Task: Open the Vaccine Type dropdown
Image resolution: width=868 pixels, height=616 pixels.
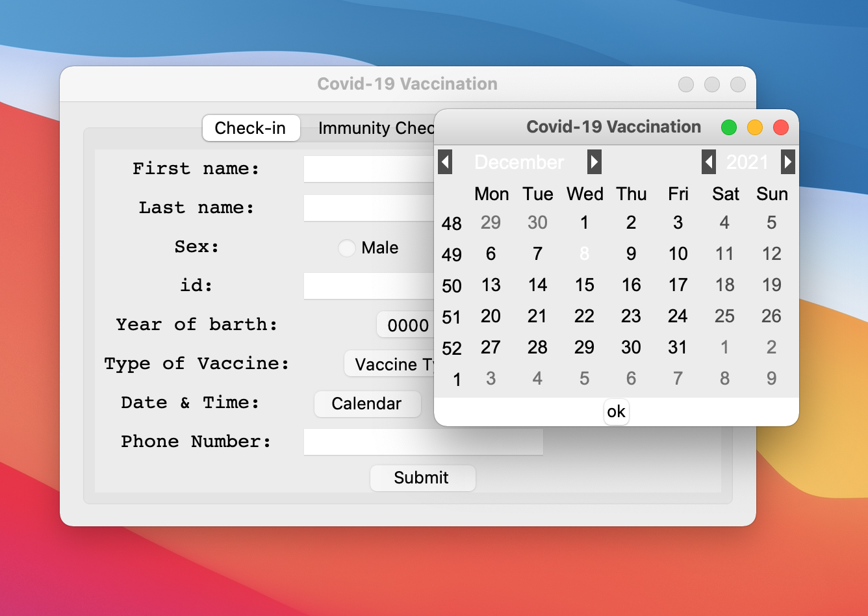Action: click(x=390, y=364)
